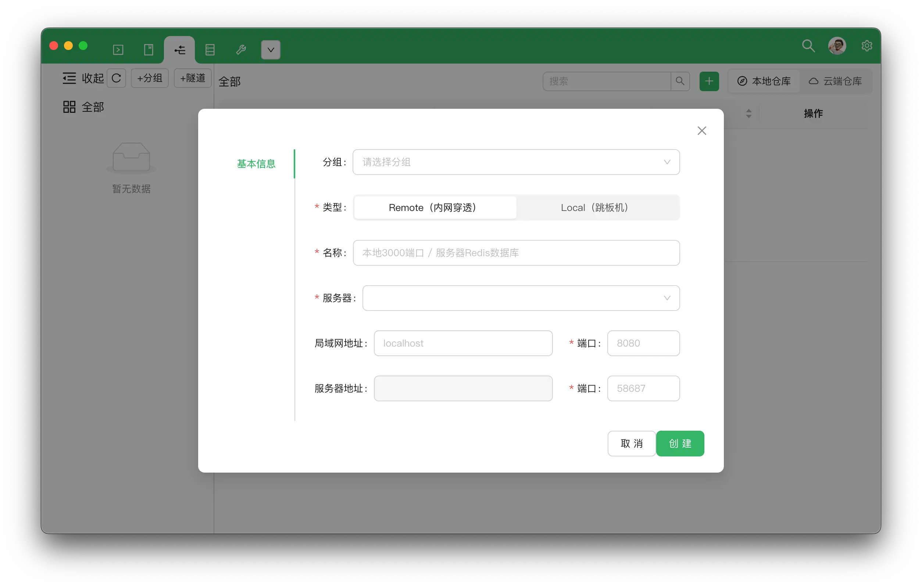Open the terminal tab icon
The width and height of the screenshot is (922, 588).
(118, 50)
